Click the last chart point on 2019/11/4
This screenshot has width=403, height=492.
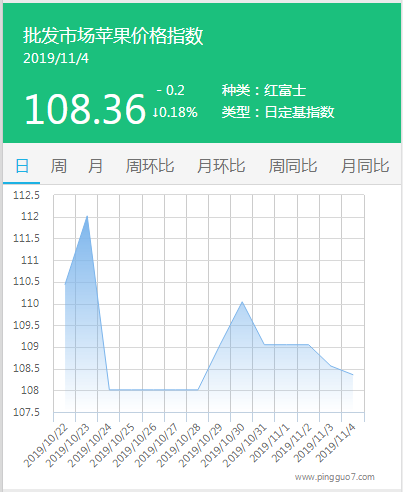[353, 375]
